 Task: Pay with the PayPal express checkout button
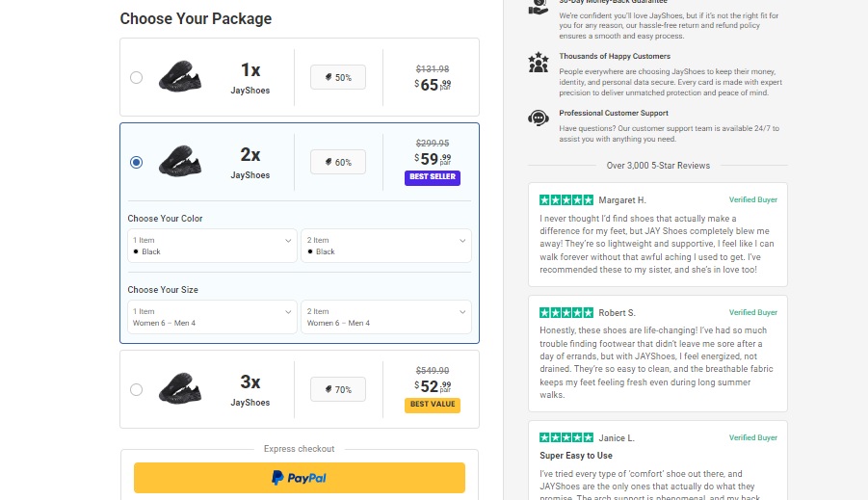pos(299,478)
